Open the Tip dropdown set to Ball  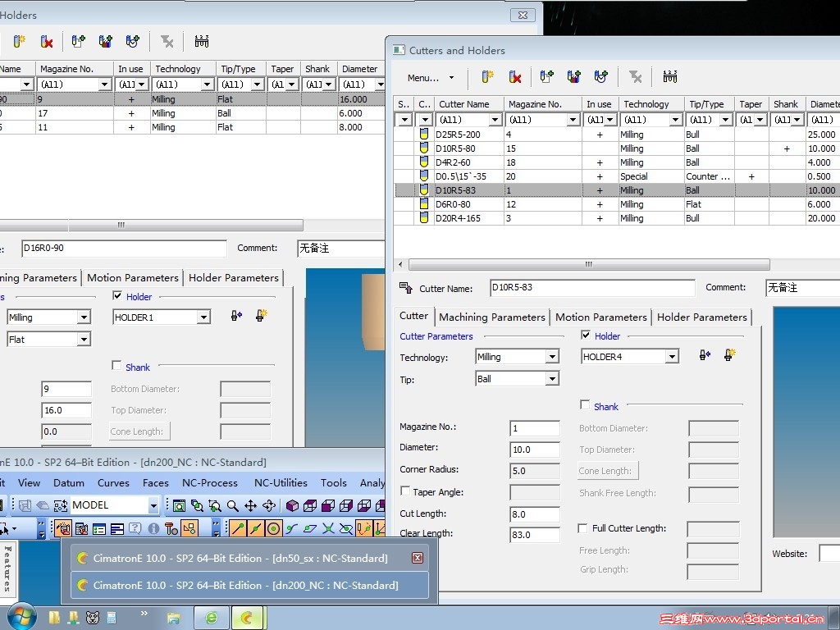pyautogui.click(x=552, y=379)
